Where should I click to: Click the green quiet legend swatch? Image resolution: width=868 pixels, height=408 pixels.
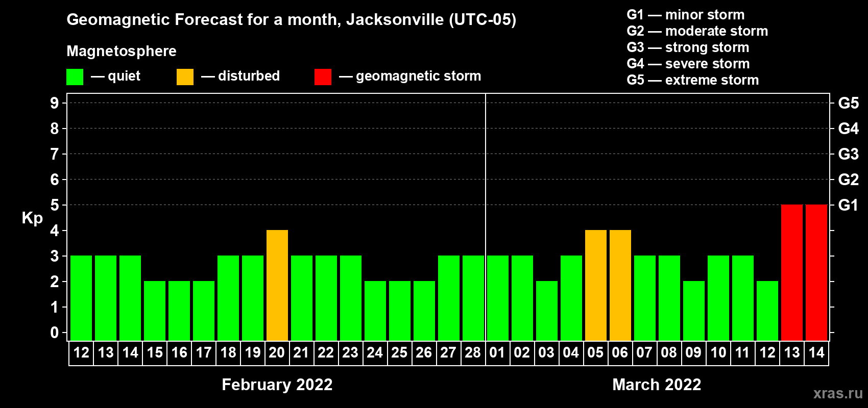pyautogui.click(x=75, y=77)
